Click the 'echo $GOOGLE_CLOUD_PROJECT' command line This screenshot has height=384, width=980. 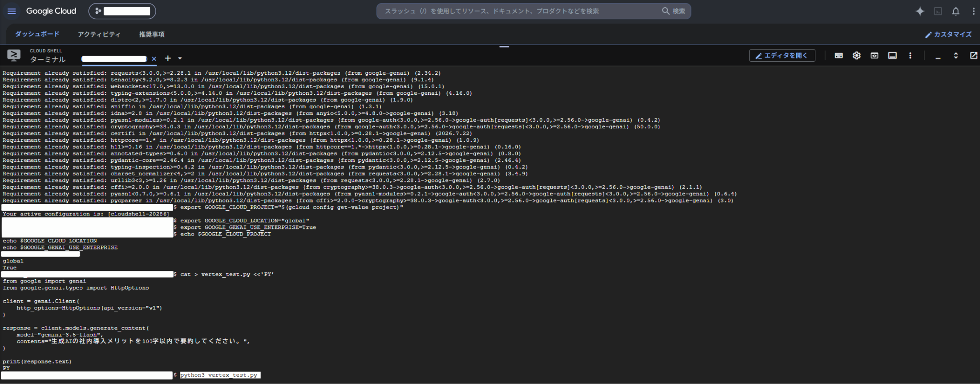[225, 234]
